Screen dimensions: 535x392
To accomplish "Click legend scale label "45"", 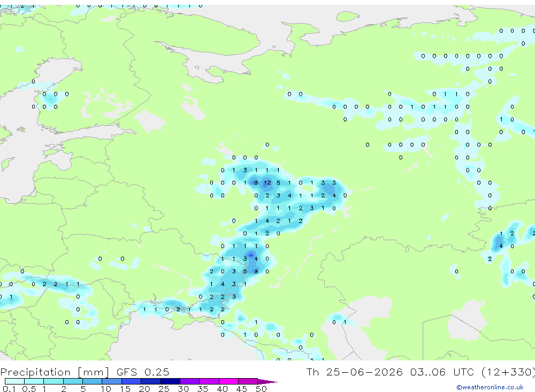I will (242, 389).
